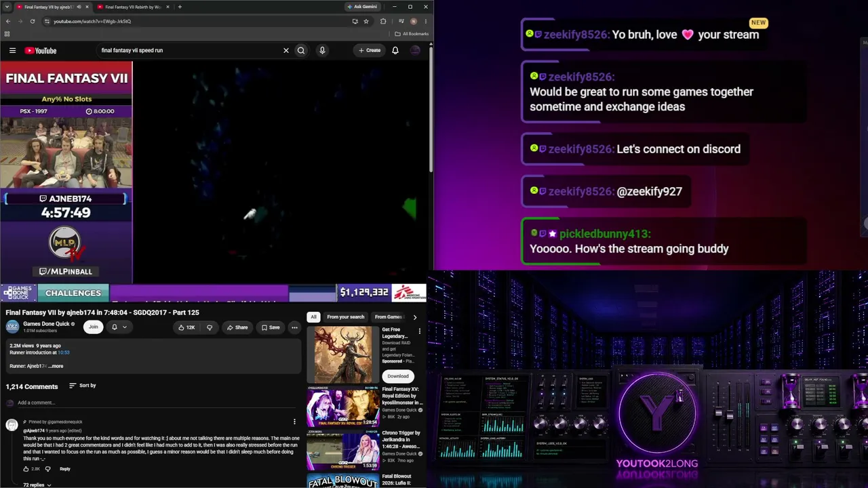The height and width of the screenshot is (488, 868).
Task: Open the YouTube guide hamburger menu
Action: (x=12, y=50)
